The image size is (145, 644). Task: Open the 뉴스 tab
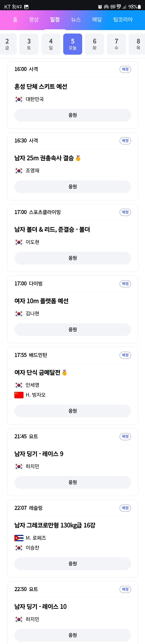point(76,20)
